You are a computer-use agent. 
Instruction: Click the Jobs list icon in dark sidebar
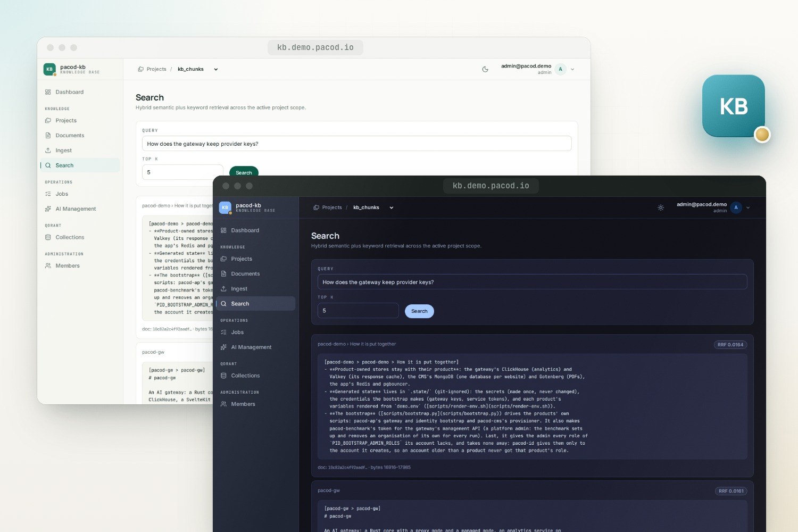click(224, 332)
